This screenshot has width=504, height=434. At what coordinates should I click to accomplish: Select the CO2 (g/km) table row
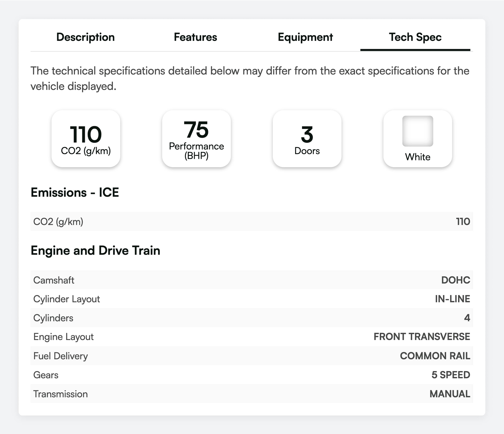pos(252,221)
